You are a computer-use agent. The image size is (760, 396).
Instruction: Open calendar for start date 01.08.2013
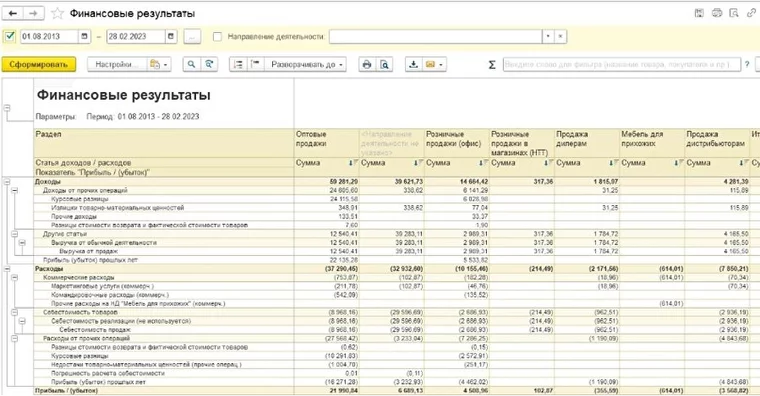point(84,36)
